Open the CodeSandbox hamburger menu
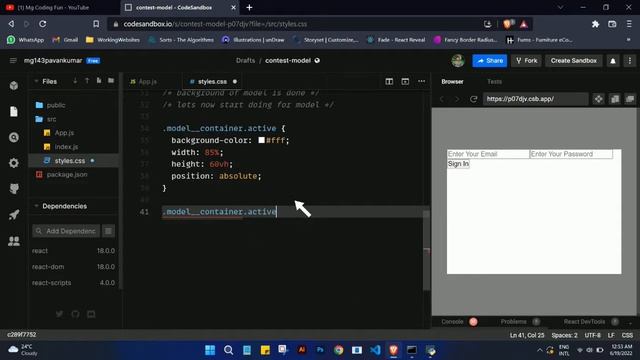The width and height of the screenshot is (640, 360). [x=13, y=60]
